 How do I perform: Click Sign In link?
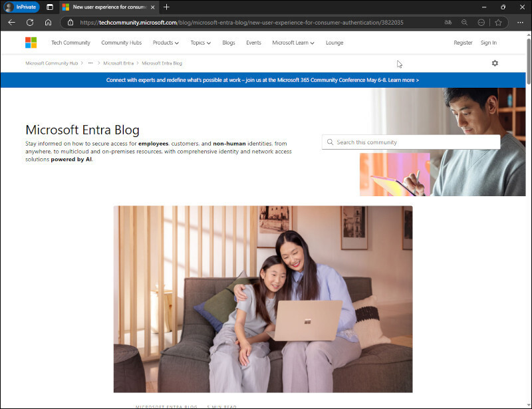point(489,43)
